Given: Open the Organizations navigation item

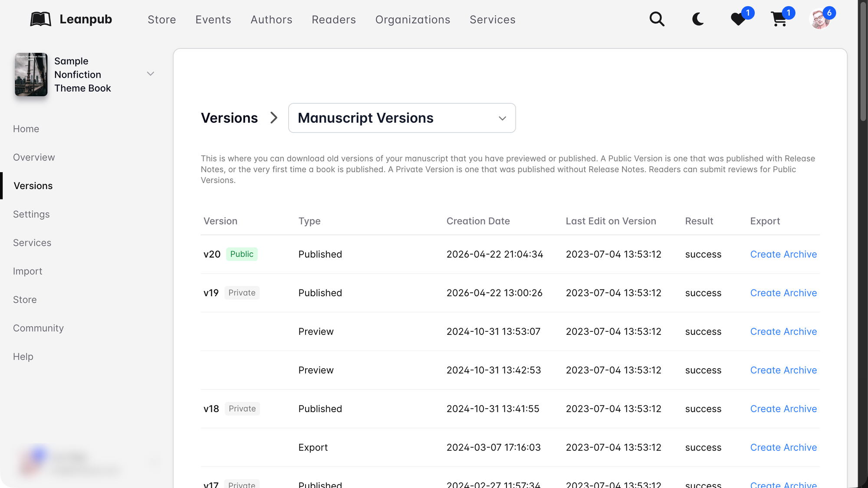Looking at the screenshot, I should pyautogui.click(x=412, y=20).
